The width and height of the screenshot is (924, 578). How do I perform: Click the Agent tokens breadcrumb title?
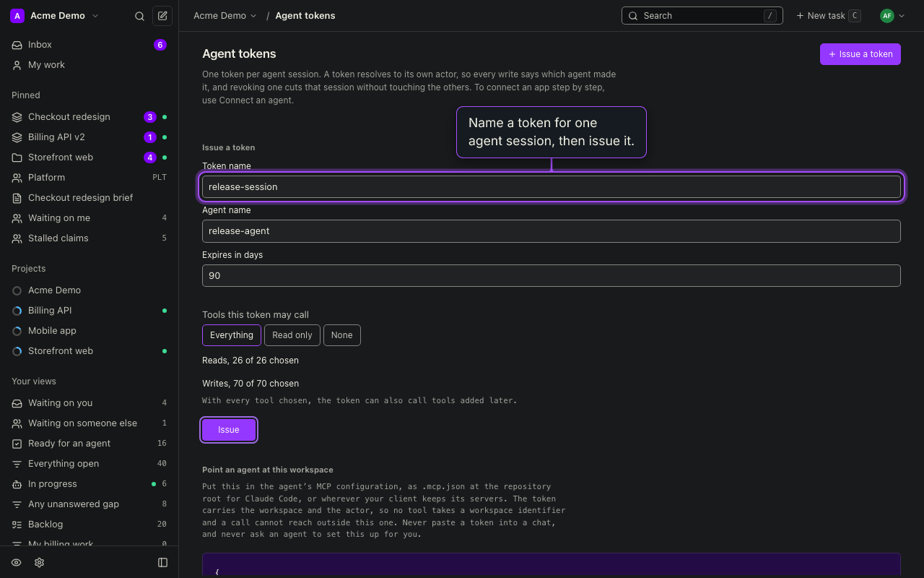(305, 16)
